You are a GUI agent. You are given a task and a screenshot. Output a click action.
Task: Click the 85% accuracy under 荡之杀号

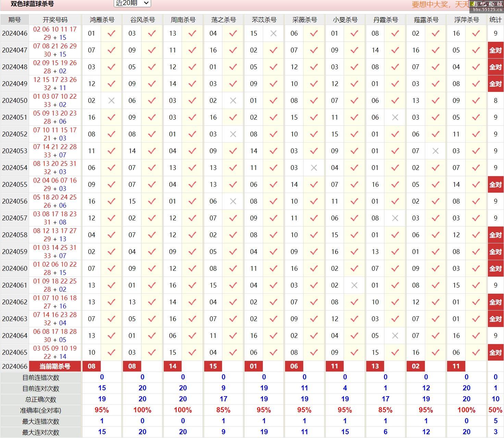pyautogui.click(x=223, y=410)
